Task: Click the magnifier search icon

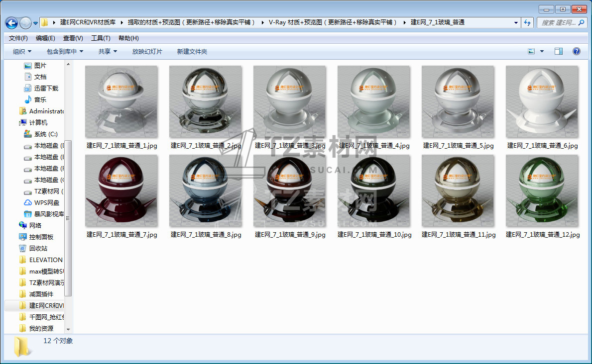Action: pos(582,23)
